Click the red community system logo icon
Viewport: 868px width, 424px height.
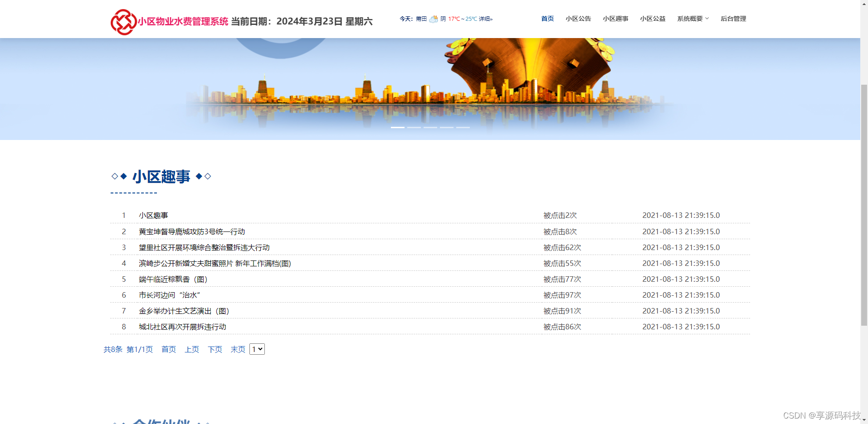(123, 22)
